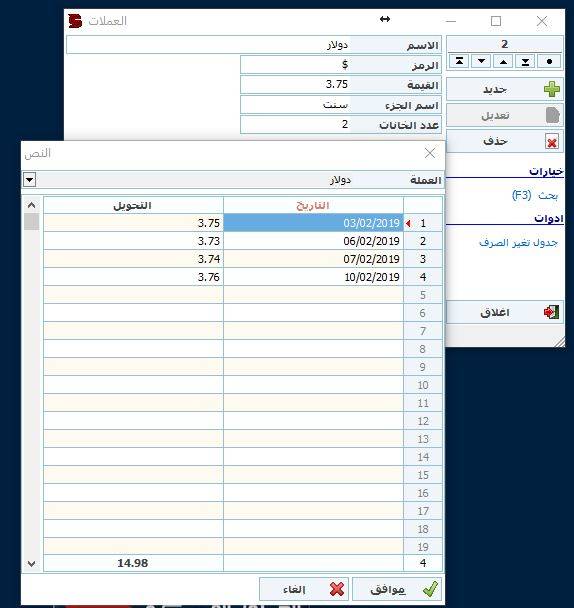Select date cell 03/02/2019

[313, 223]
